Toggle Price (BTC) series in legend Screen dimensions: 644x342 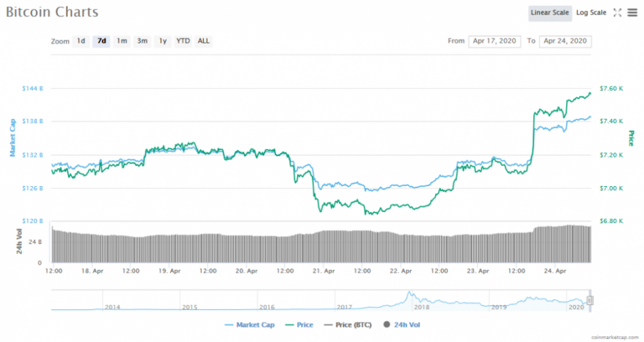(348, 325)
